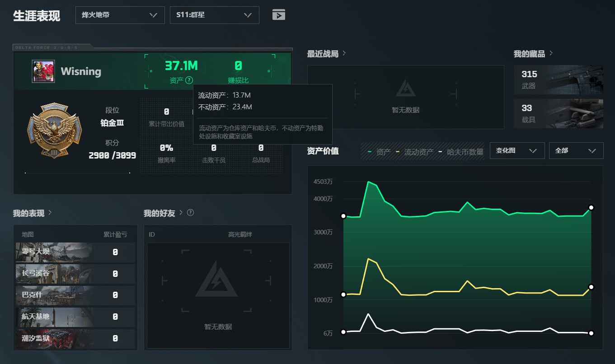Select the 巴克什 map row
The height and width of the screenshot is (364, 615).
75,295
